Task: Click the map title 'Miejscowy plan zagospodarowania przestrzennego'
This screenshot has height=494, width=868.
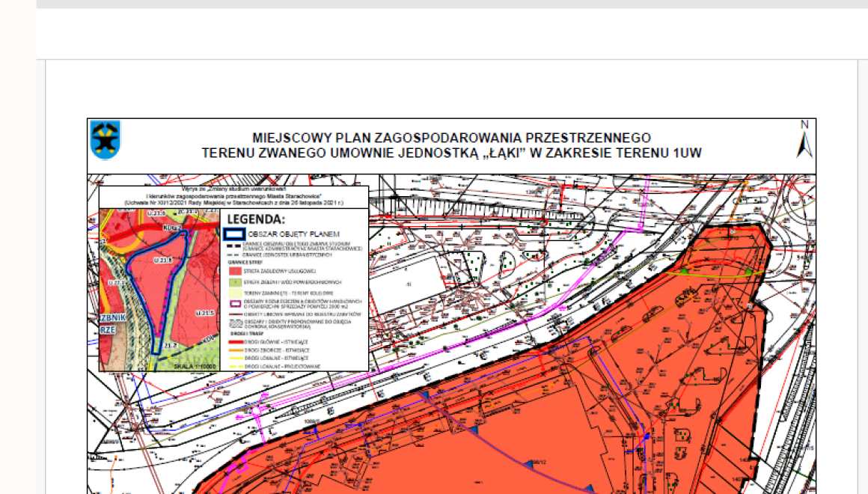Action: coord(451,138)
